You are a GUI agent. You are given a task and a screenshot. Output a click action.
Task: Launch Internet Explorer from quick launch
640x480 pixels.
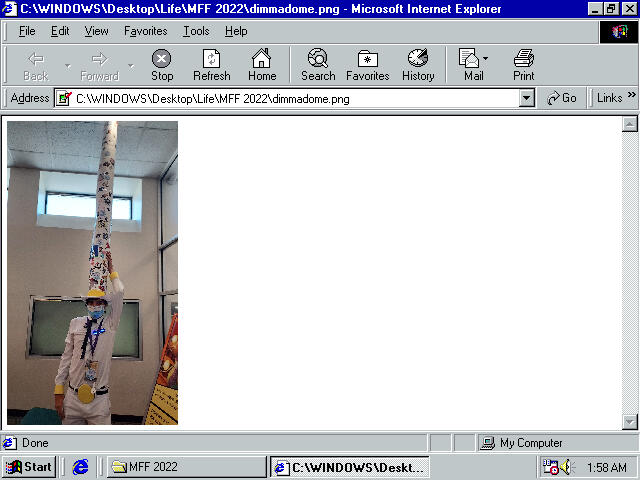pyautogui.click(x=81, y=467)
